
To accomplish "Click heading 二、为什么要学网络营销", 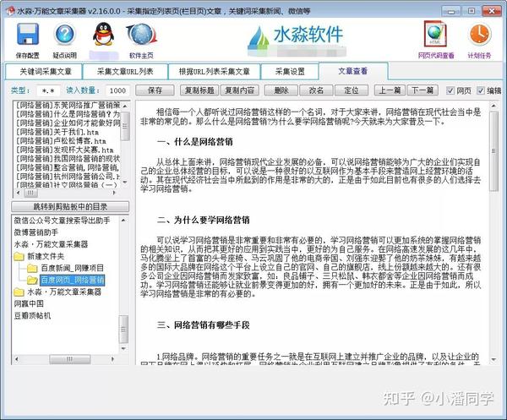I will [204, 221].
